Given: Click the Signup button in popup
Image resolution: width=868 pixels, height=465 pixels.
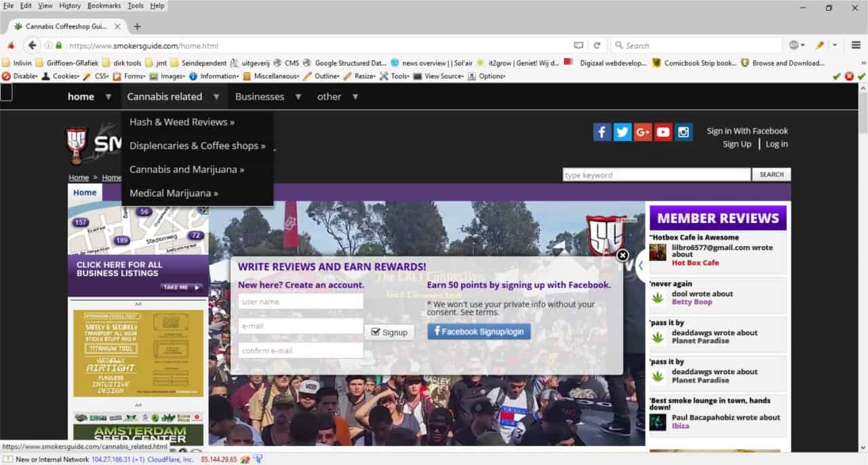Looking at the screenshot, I should [x=390, y=332].
